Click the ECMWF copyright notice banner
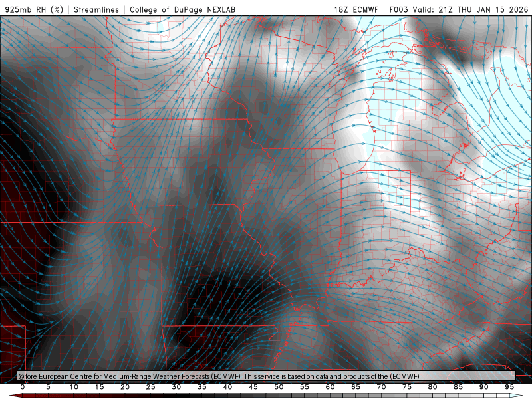This screenshot has width=532, height=399. pyautogui.click(x=267, y=376)
